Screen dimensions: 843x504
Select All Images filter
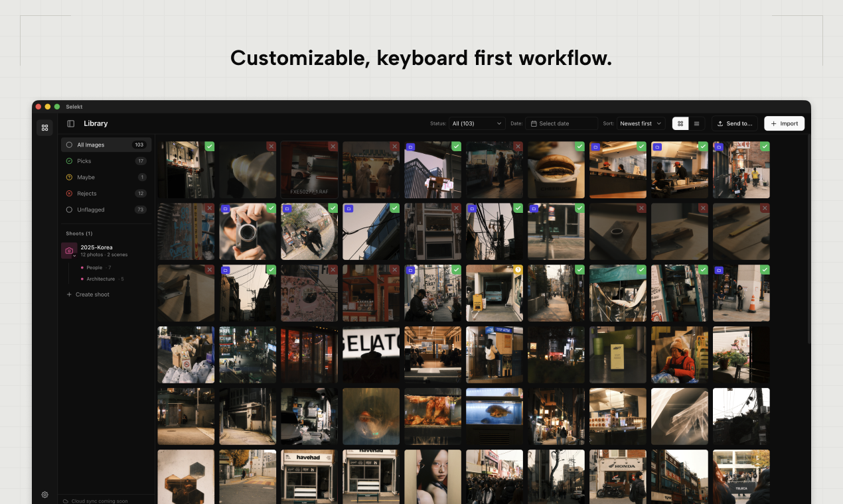106,145
